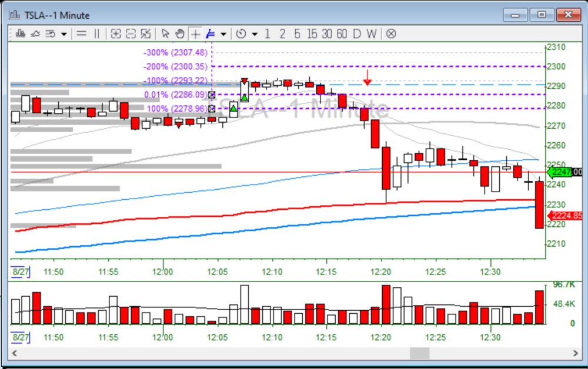Select the arrow pointer tool
This screenshot has height=369, width=588.
(x=165, y=33)
